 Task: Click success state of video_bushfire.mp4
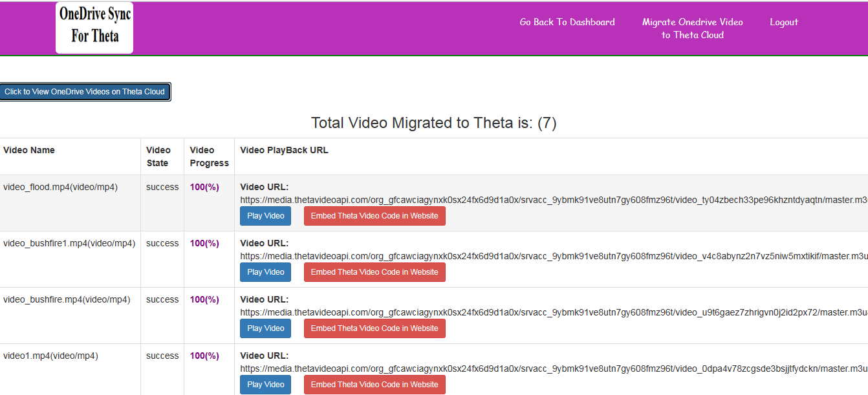pyautogui.click(x=162, y=299)
